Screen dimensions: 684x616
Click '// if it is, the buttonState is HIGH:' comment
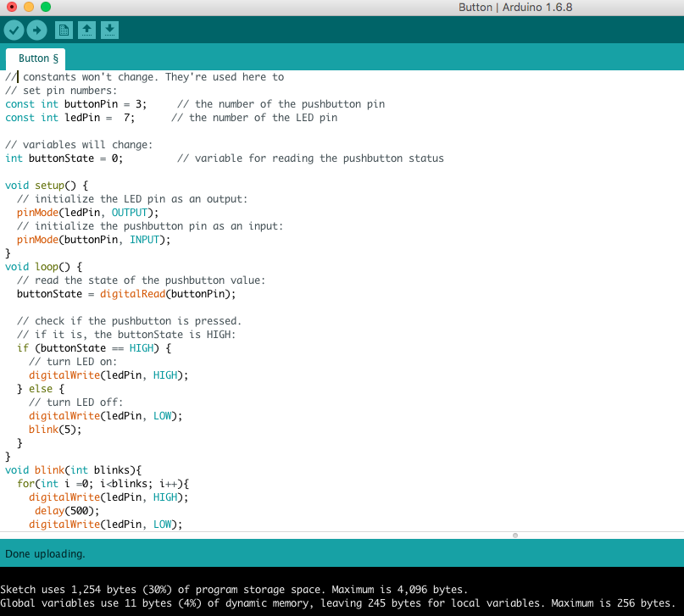126,335
